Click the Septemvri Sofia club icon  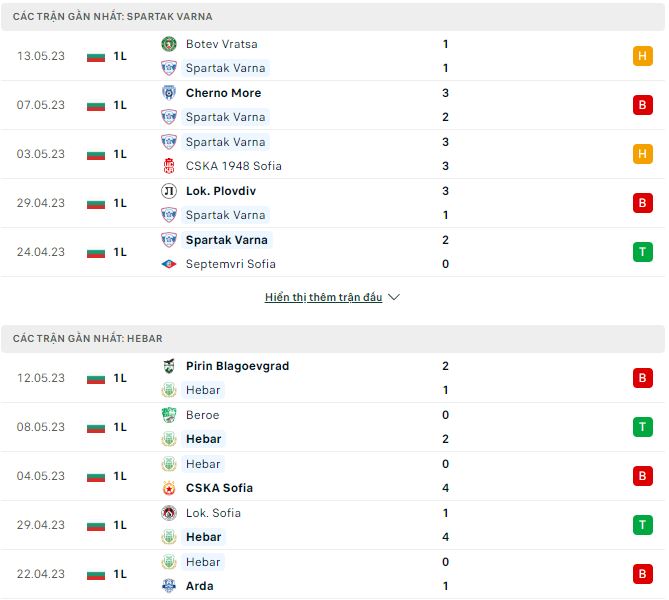click(169, 264)
